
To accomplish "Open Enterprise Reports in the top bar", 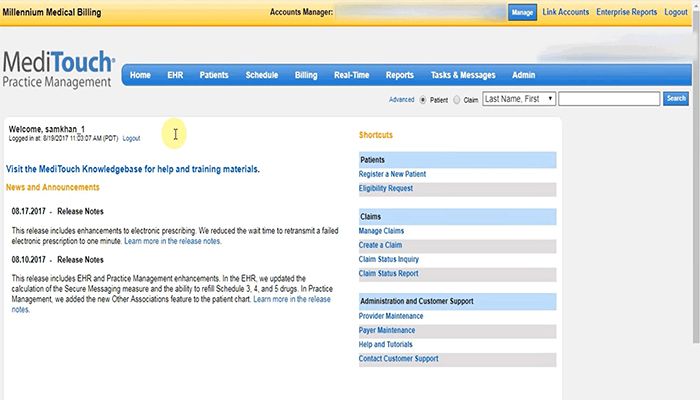I will pos(626,12).
